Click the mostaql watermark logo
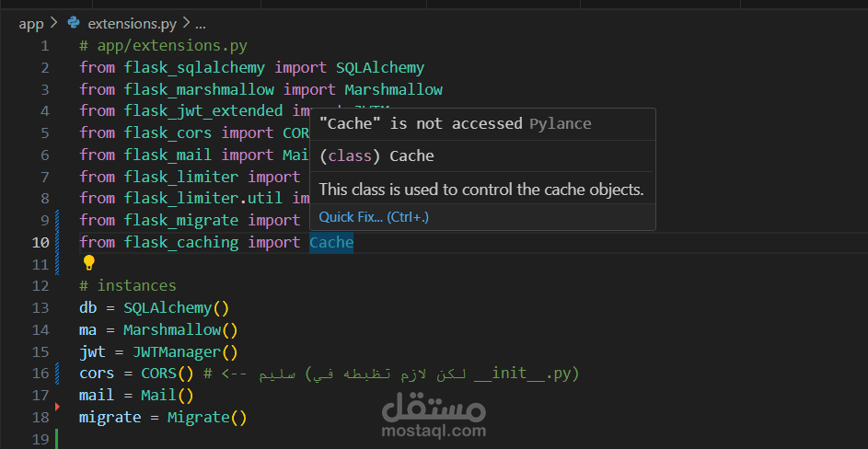The height and width of the screenshot is (449, 868). (x=434, y=412)
